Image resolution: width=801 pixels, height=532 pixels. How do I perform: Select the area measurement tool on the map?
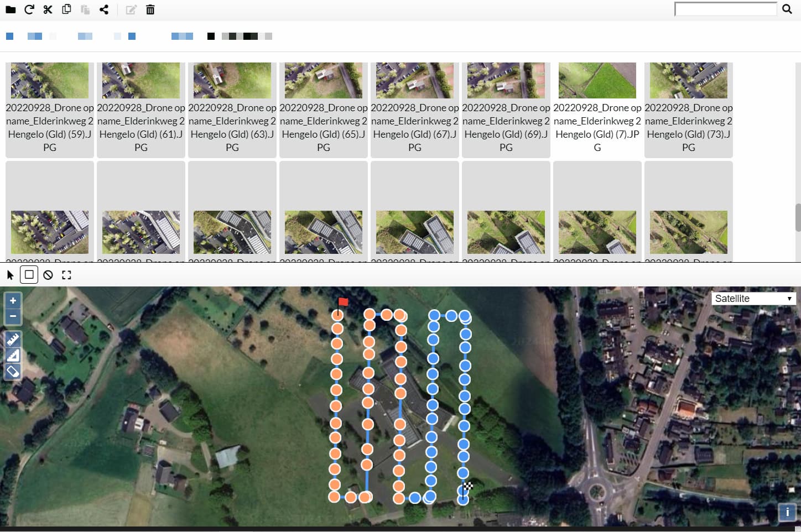coord(13,355)
